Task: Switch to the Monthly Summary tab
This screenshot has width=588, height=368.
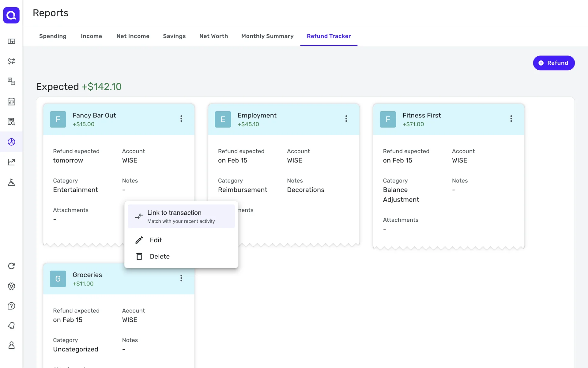Action: (x=267, y=36)
